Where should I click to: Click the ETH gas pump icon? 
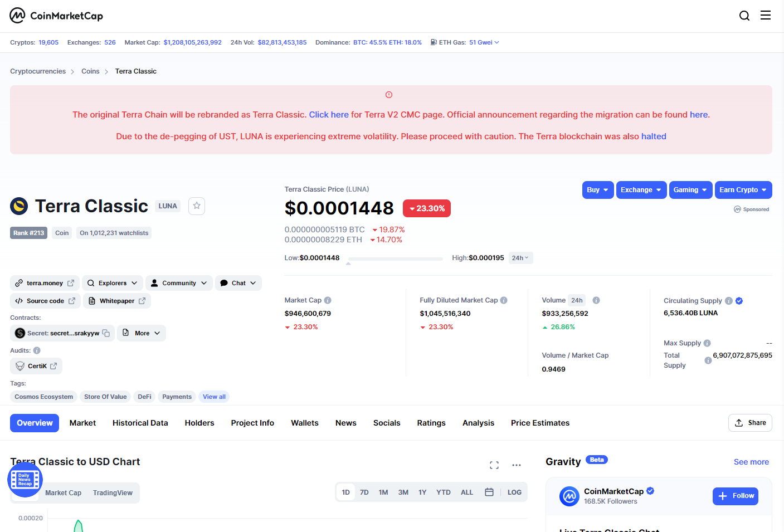(434, 42)
